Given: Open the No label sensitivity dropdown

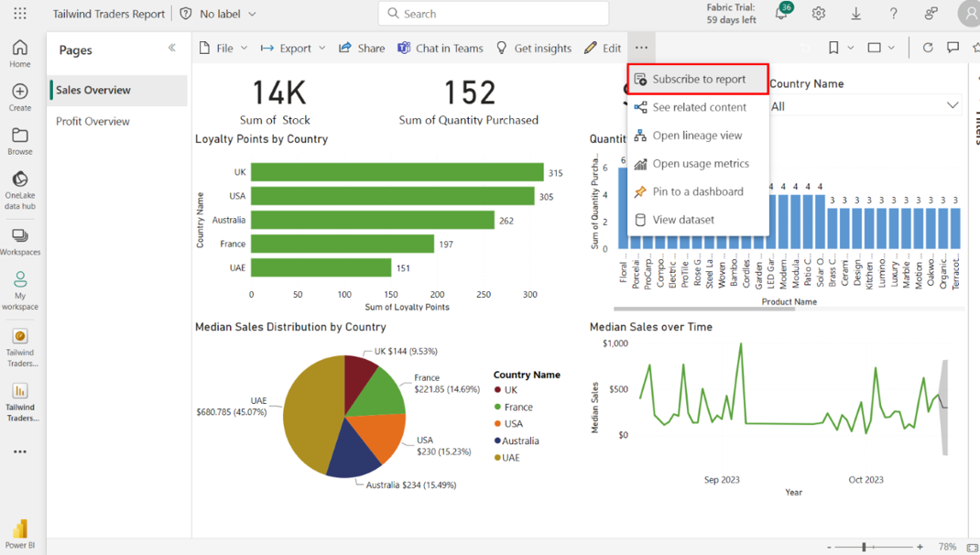Looking at the screenshot, I should tap(218, 14).
